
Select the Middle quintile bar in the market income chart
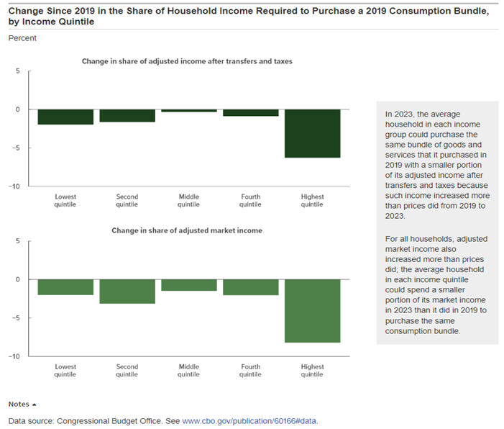[x=188, y=285]
